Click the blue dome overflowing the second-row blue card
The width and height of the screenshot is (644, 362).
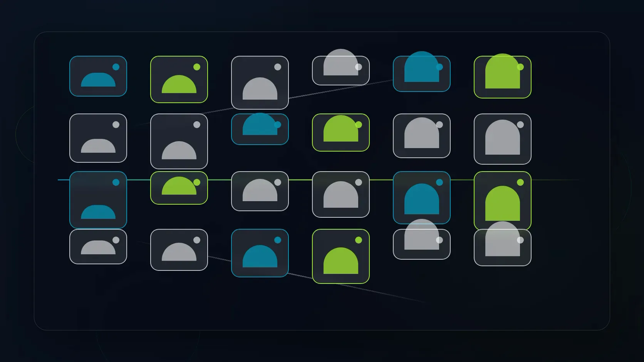[x=260, y=124]
